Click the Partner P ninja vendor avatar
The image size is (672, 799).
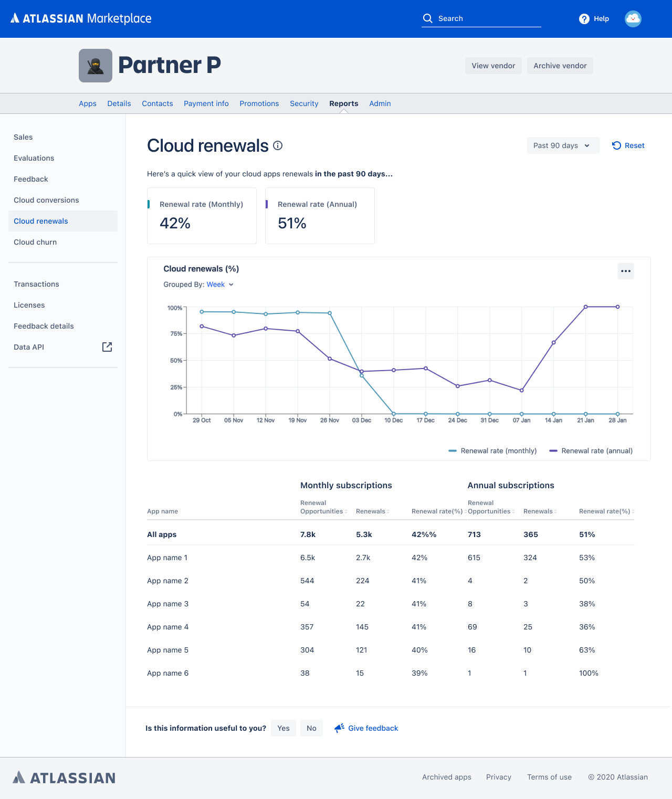[x=96, y=66]
